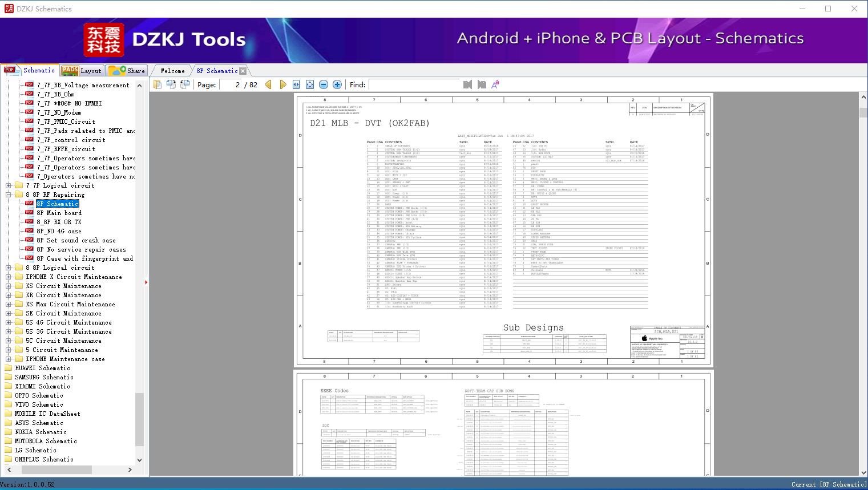
Task: Zoom out with minus icon
Action: [x=324, y=84]
